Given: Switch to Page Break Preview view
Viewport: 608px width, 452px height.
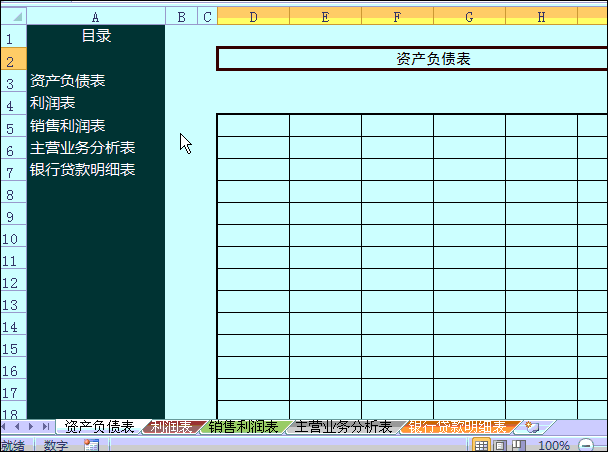Looking at the screenshot, I should coord(519,445).
